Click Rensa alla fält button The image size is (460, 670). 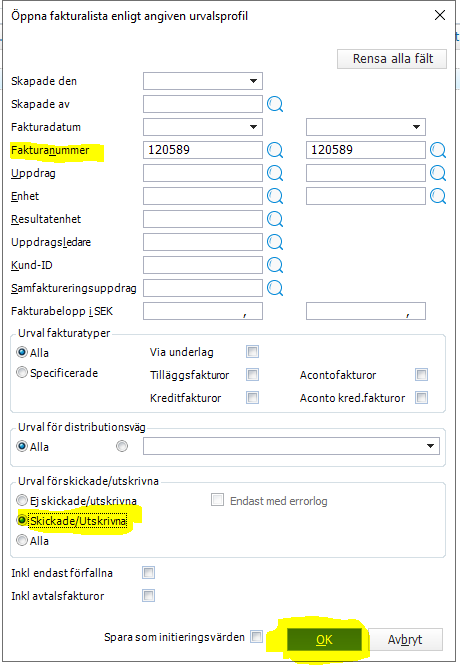point(392,59)
